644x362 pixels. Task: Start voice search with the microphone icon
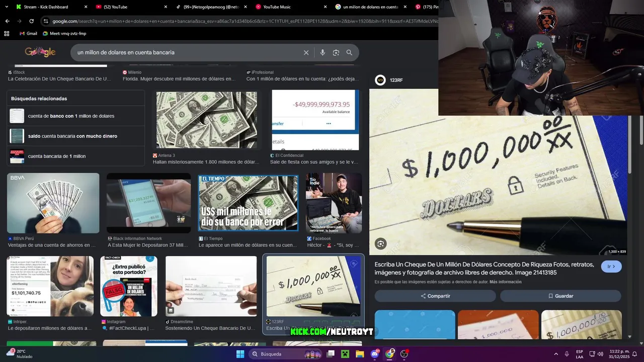coord(323,52)
